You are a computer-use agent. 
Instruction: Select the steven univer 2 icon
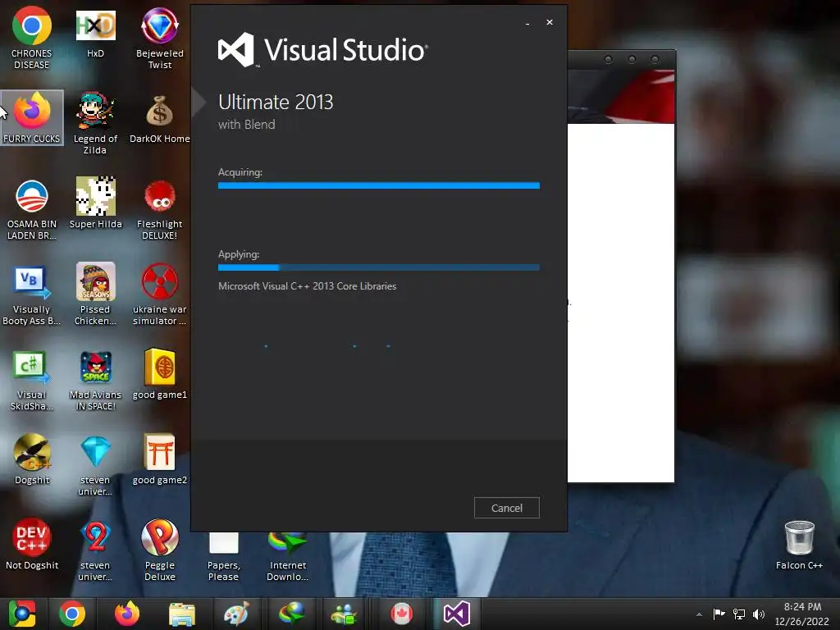point(95,550)
